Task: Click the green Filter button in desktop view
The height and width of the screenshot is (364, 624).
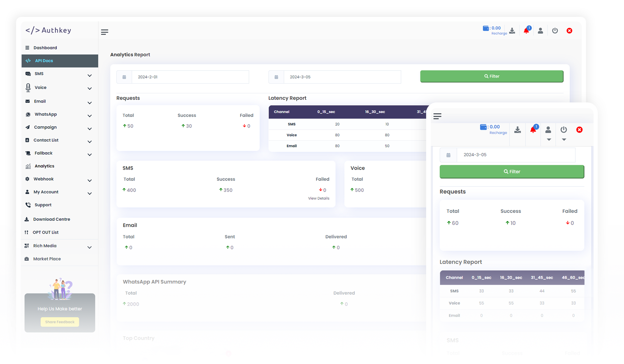Action: click(492, 76)
